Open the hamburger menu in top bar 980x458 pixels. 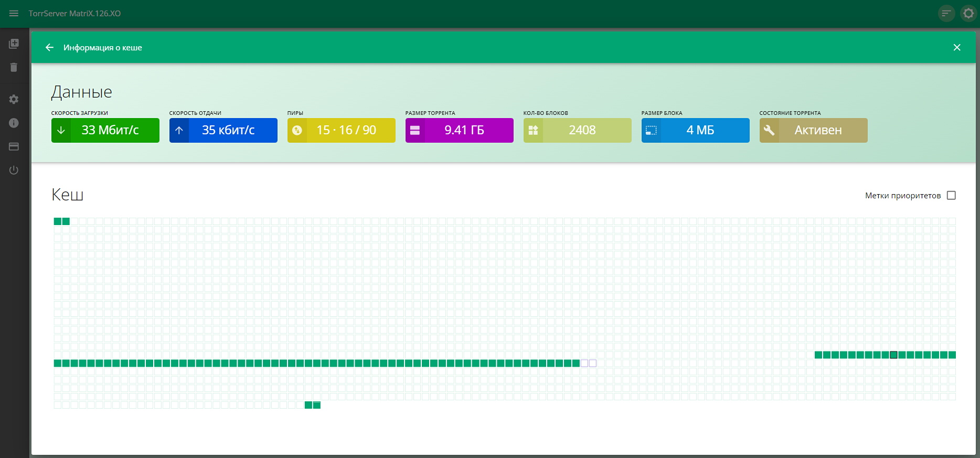pyautogui.click(x=14, y=14)
